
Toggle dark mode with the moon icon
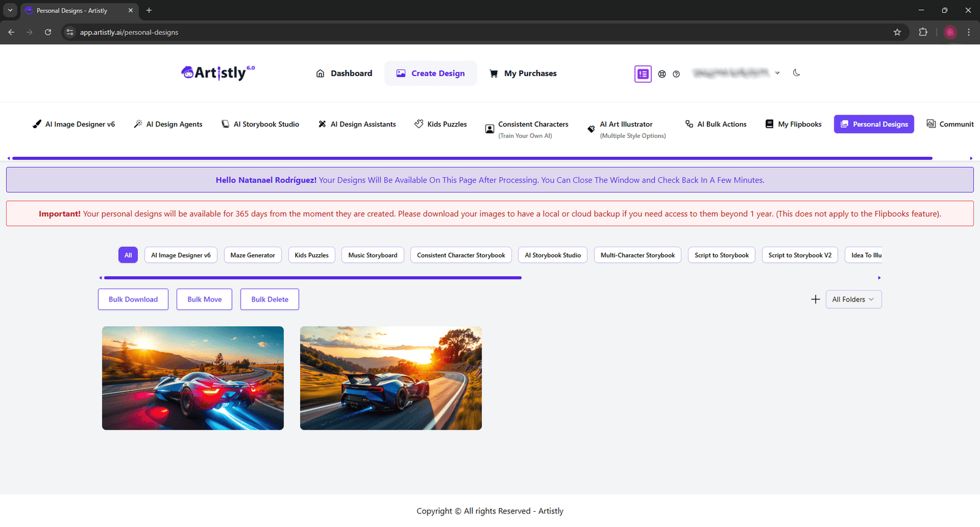coord(796,73)
